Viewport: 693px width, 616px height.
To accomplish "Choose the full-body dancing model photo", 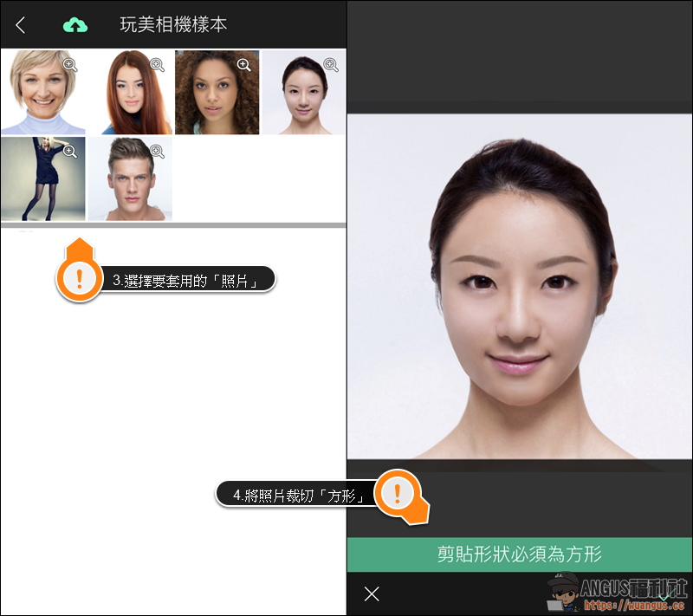I will point(39,184).
